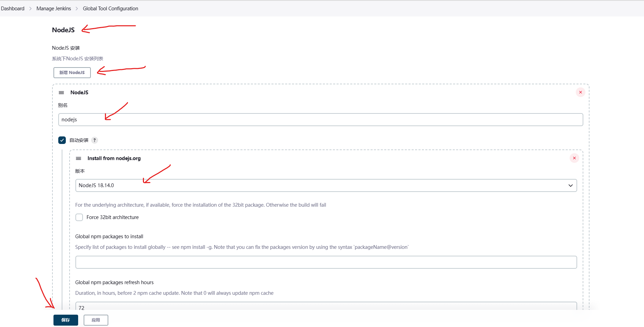Navigate to Manage Jenkins breadcrumb

(54, 9)
